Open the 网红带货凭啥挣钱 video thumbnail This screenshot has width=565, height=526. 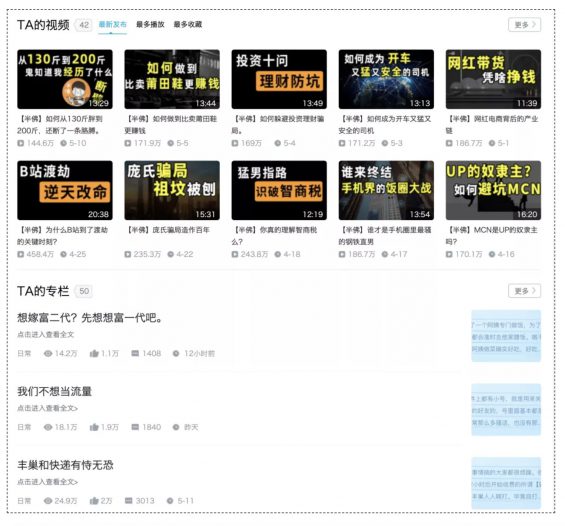tap(493, 79)
